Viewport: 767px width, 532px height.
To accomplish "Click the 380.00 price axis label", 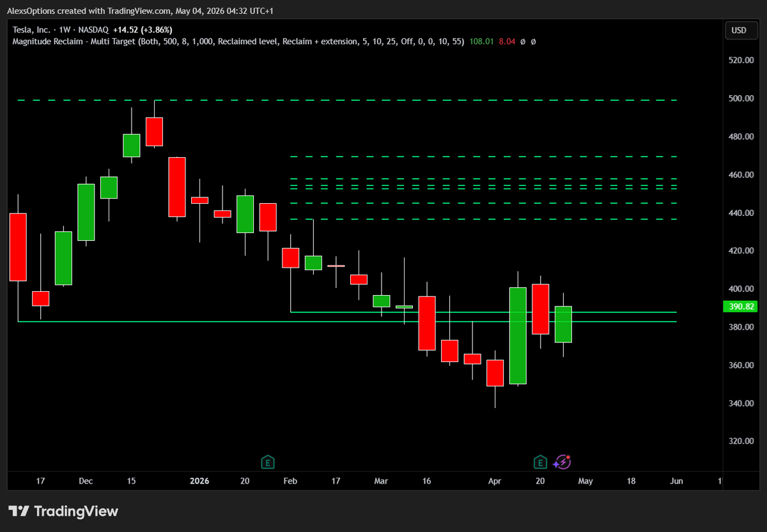I will pos(741,327).
